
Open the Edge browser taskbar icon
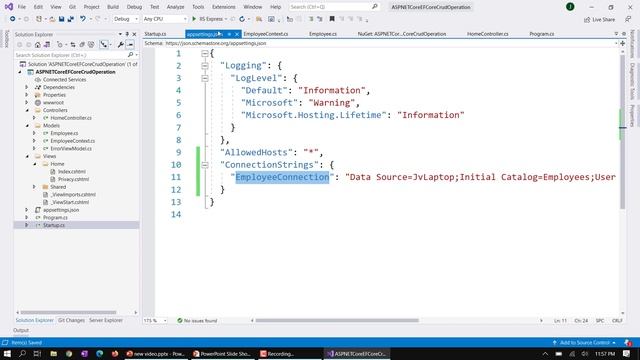coord(100,353)
